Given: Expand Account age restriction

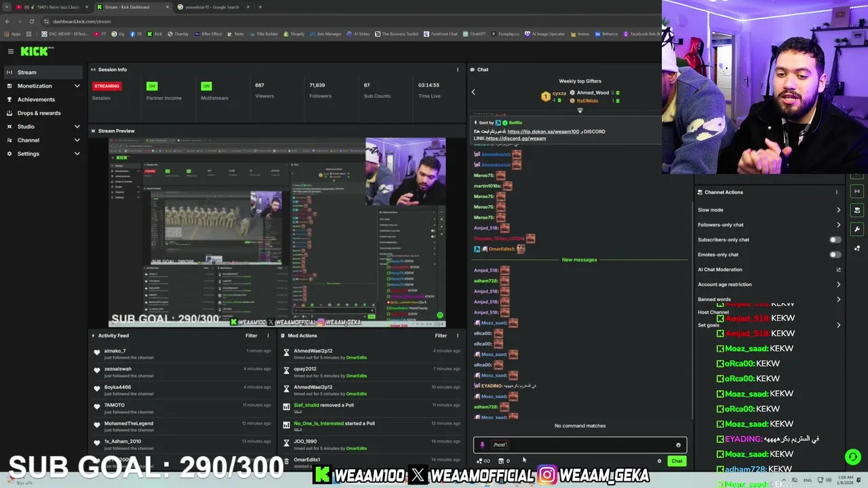Looking at the screenshot, I should coord(769,285).
